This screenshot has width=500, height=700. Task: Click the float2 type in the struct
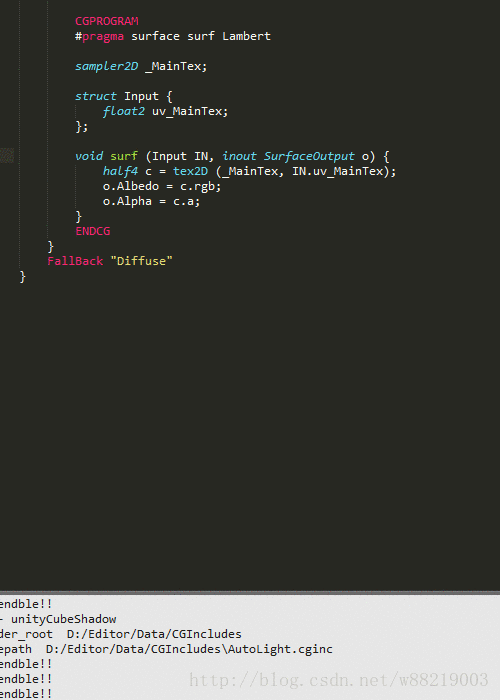pos(124,111)
